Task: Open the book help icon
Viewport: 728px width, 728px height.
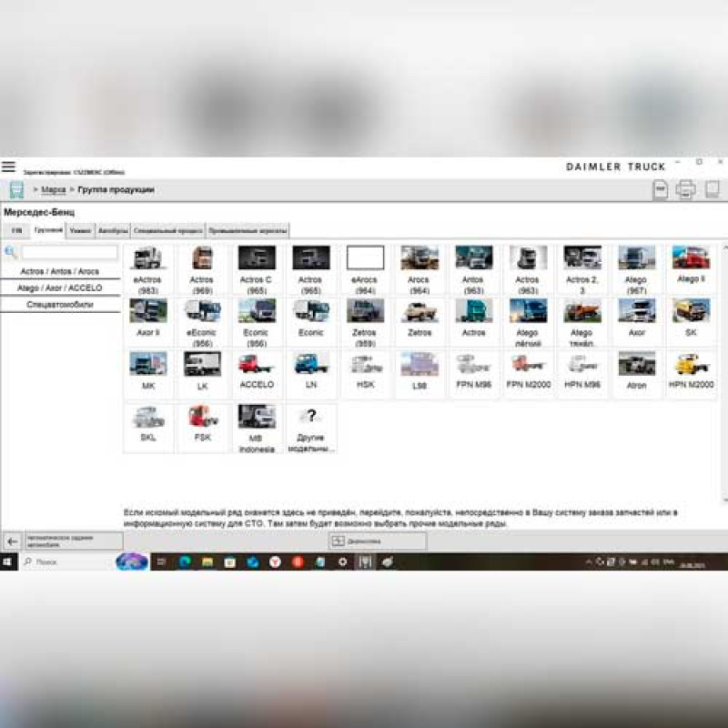Action: 713,189
